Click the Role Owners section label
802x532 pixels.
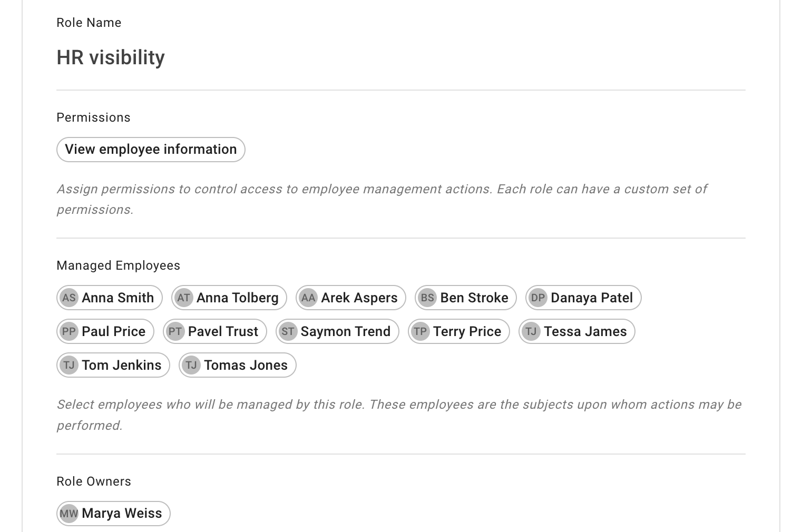click(93, 481)
